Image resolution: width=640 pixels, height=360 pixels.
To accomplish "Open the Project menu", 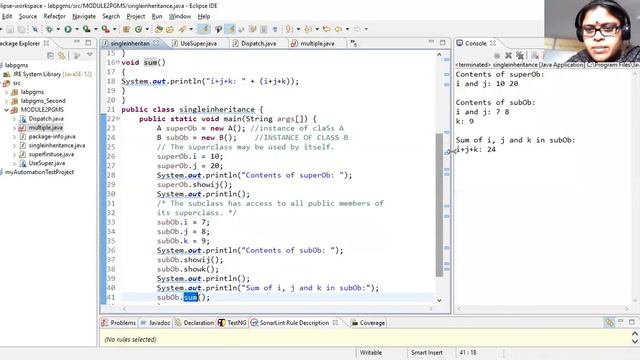I will [136, 16].
